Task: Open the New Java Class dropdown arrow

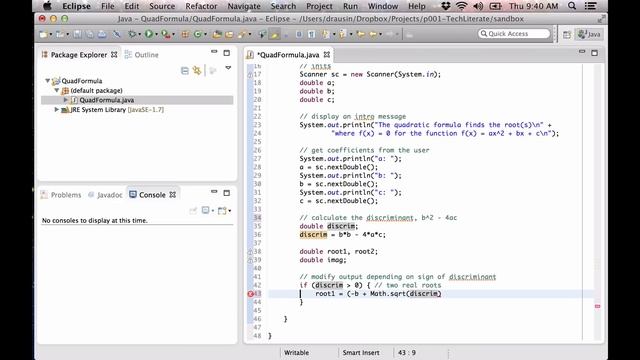Action: (206, 34)
